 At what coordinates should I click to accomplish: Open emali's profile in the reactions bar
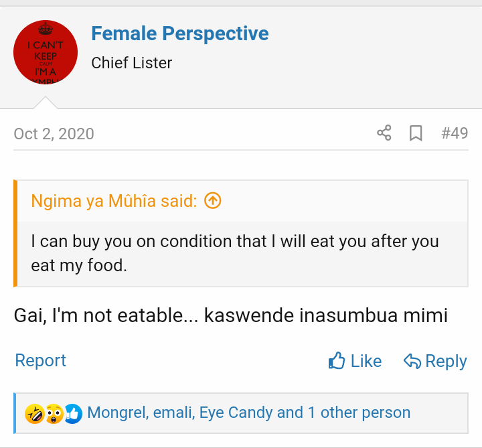pos(173,413)
